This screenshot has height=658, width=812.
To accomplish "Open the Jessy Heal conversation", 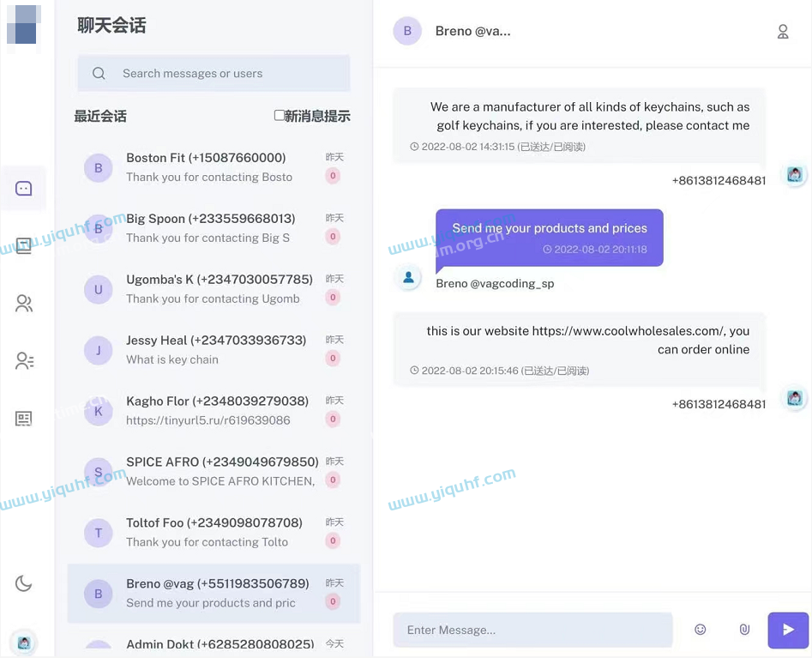I will coord(214,350).
